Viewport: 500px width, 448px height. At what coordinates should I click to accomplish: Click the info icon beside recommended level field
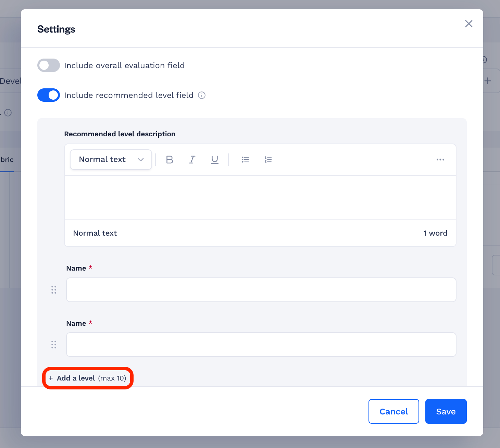202,95
